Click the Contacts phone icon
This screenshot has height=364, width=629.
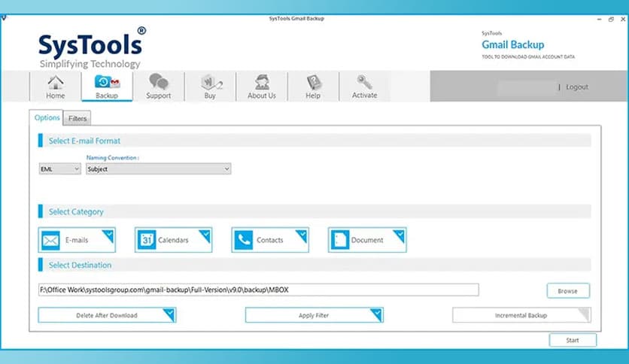click(x=244, y=240)
